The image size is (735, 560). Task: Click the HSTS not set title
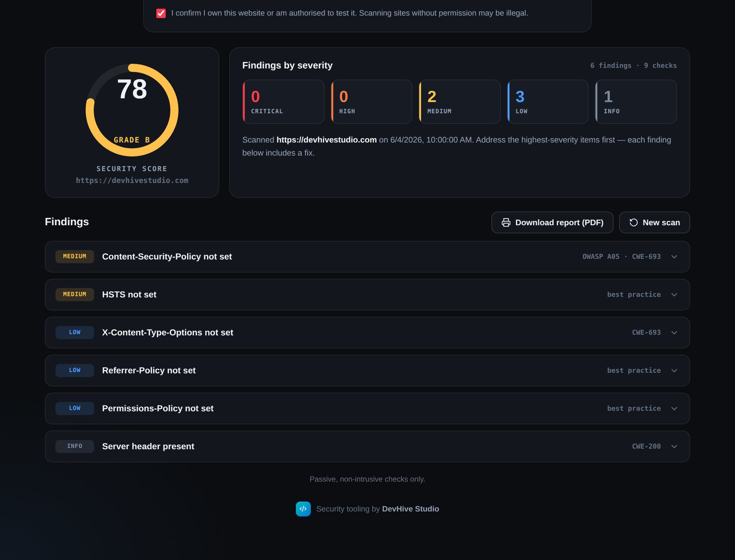(x=129, y=295)
